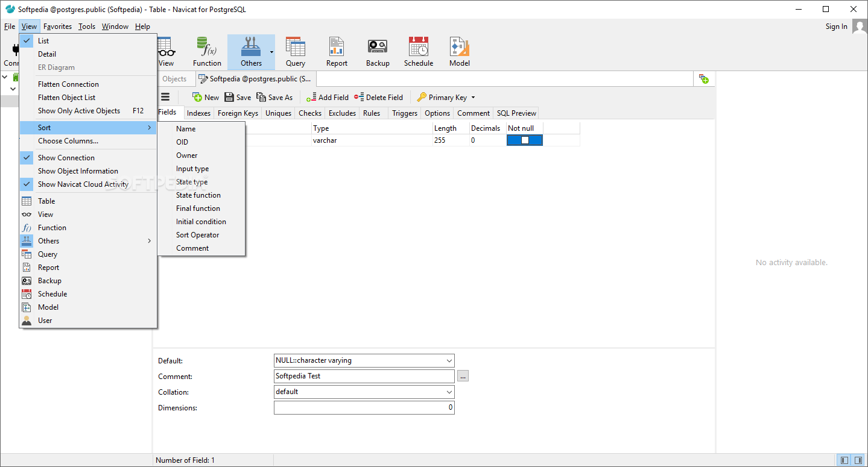This screenshot has width=868, height=467.
Task: Click the Primary Key button
Action: (442, 97)
